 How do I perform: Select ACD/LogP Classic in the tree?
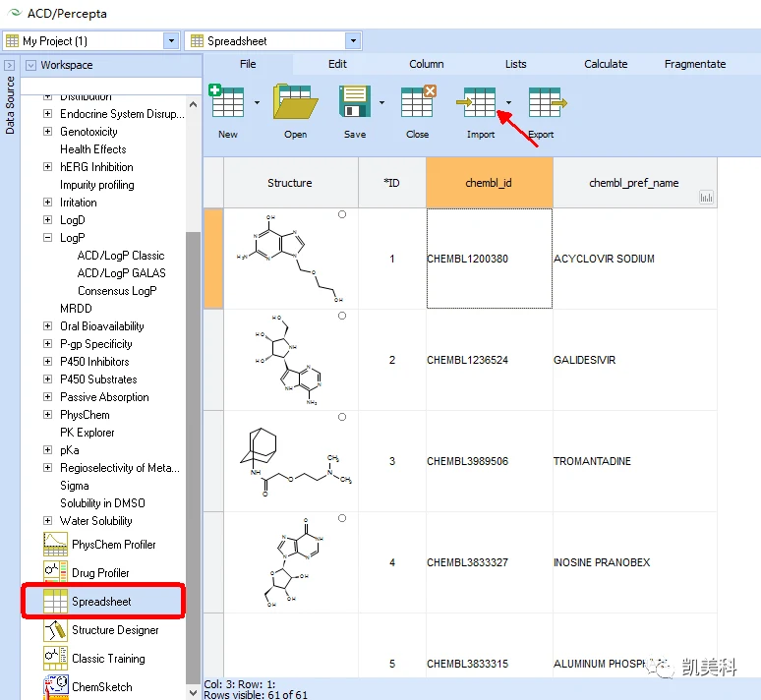click(121, 256)
